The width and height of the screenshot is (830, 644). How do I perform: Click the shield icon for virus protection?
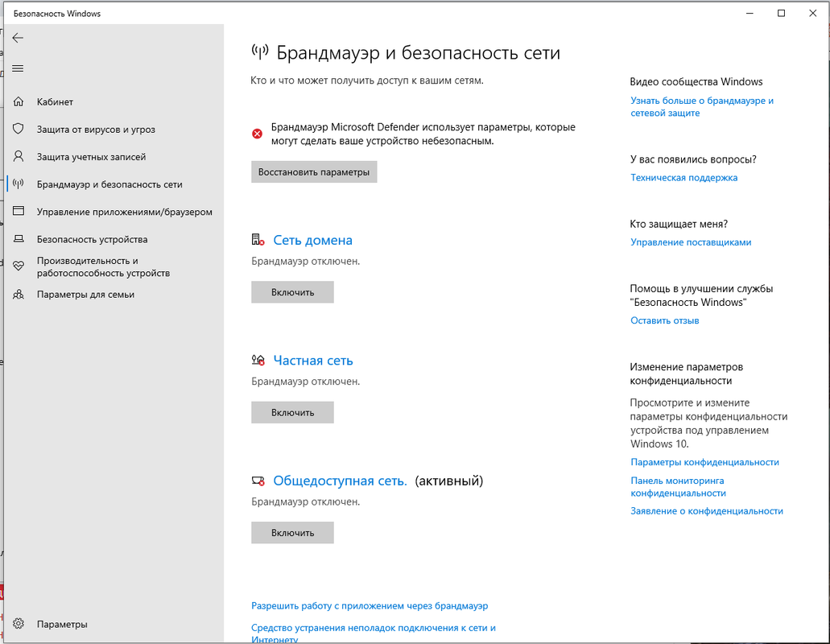coord(19,130)
